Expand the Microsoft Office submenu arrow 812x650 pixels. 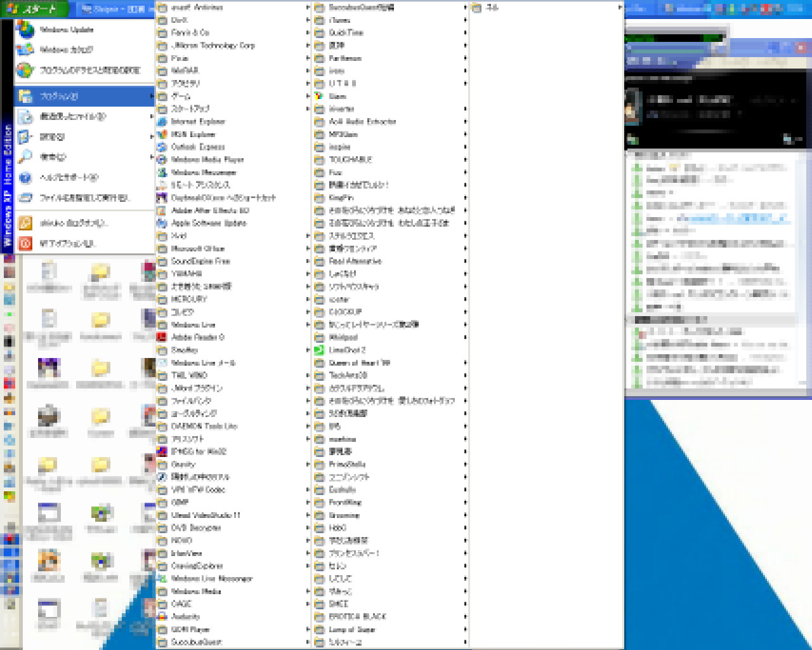coord(308,248)
